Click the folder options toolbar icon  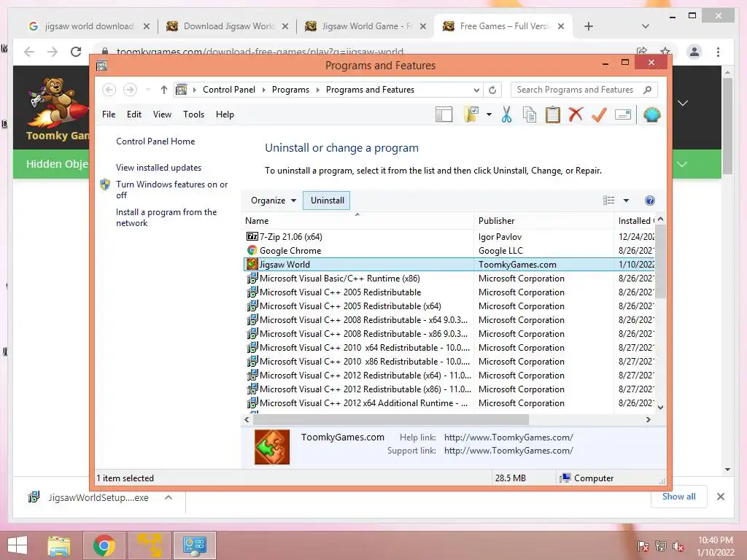pos(471,114)
